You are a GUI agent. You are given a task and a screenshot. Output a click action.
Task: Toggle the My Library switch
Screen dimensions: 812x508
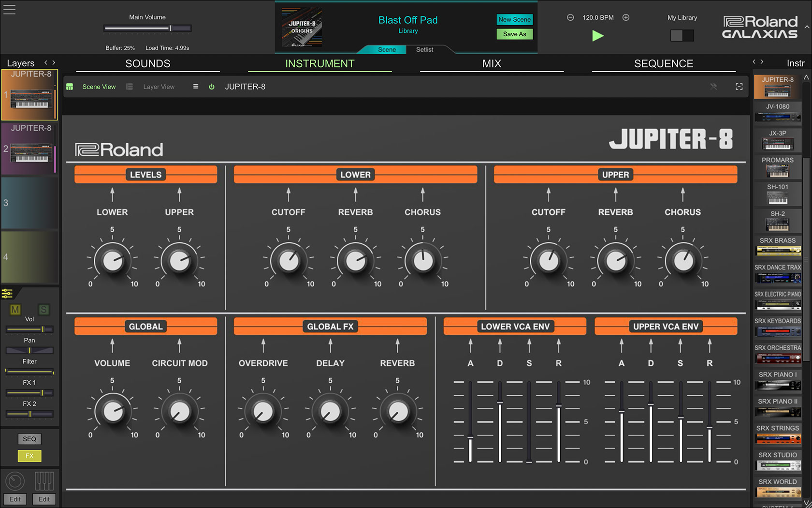(682, 35)
